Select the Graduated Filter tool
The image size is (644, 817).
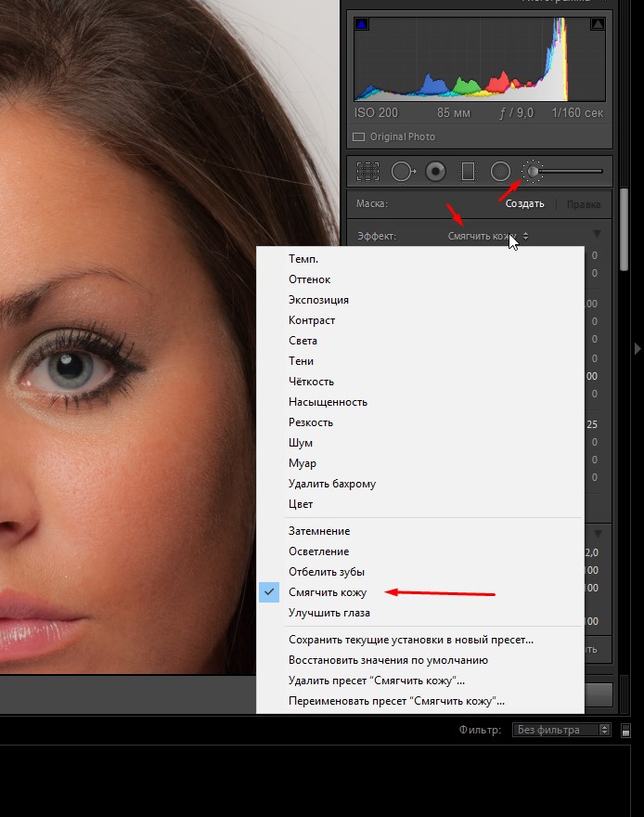point(468,171)
